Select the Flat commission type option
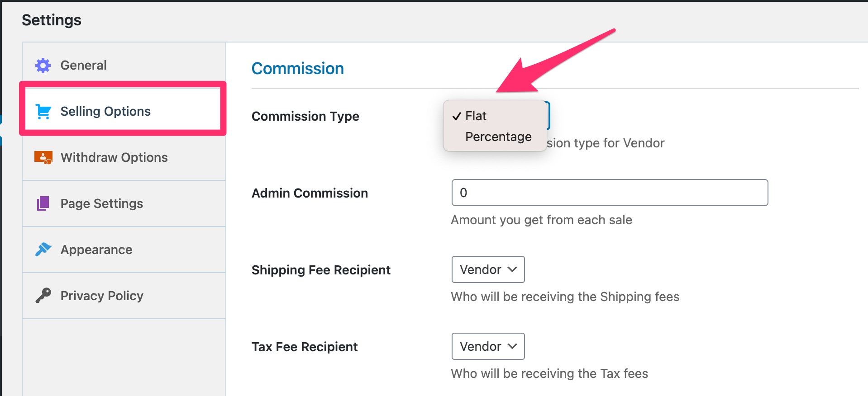The width and height of the screenshot is (868, 396). click(x=476, y=116)
